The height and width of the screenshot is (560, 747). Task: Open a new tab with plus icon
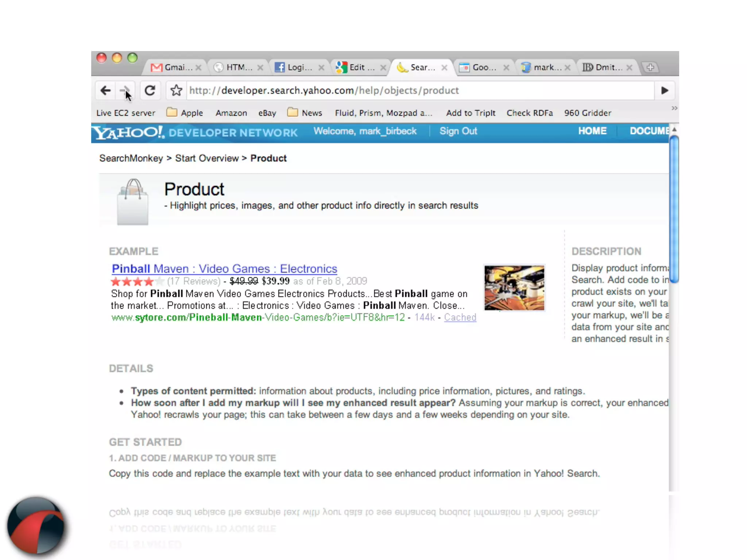(650, 67)
